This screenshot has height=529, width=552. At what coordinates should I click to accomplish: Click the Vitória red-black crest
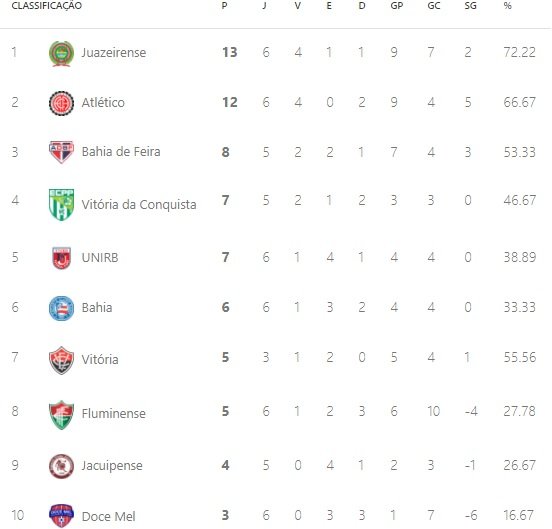tap(61, 360)
